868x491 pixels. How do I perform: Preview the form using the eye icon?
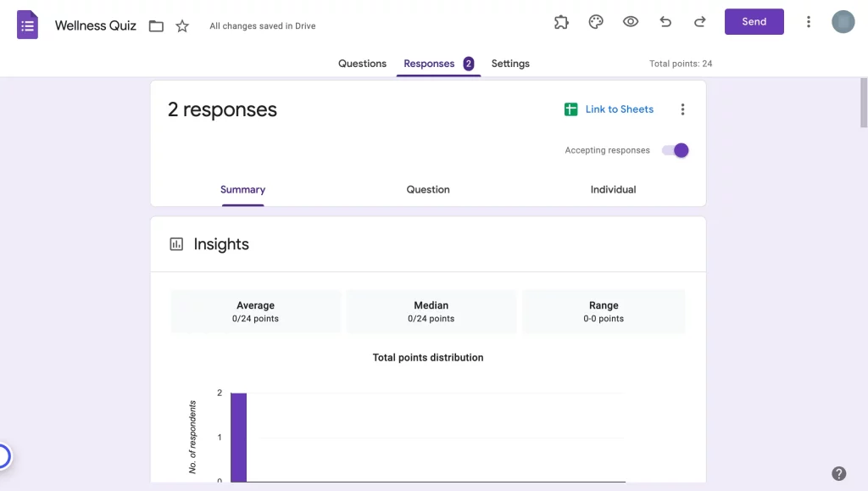point(631,21)
